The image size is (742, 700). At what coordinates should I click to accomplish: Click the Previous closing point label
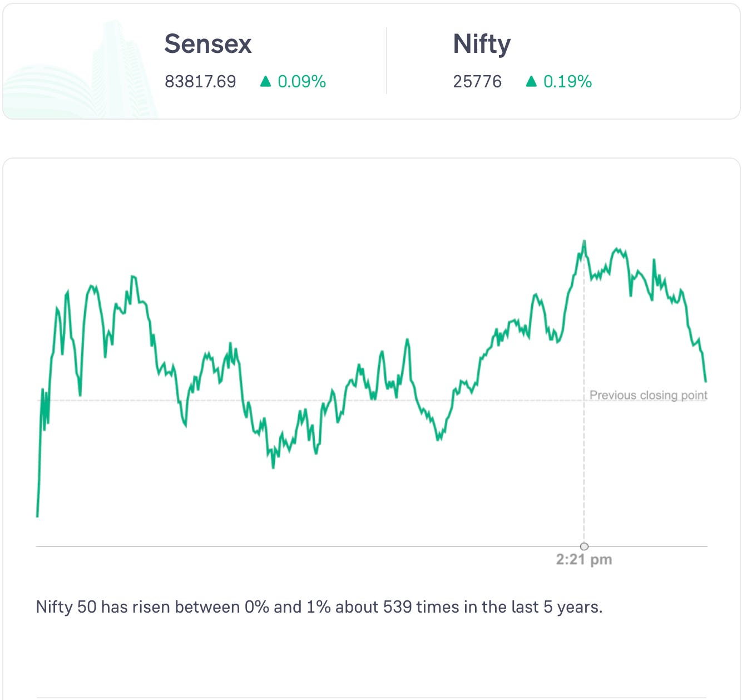[648, 395]
